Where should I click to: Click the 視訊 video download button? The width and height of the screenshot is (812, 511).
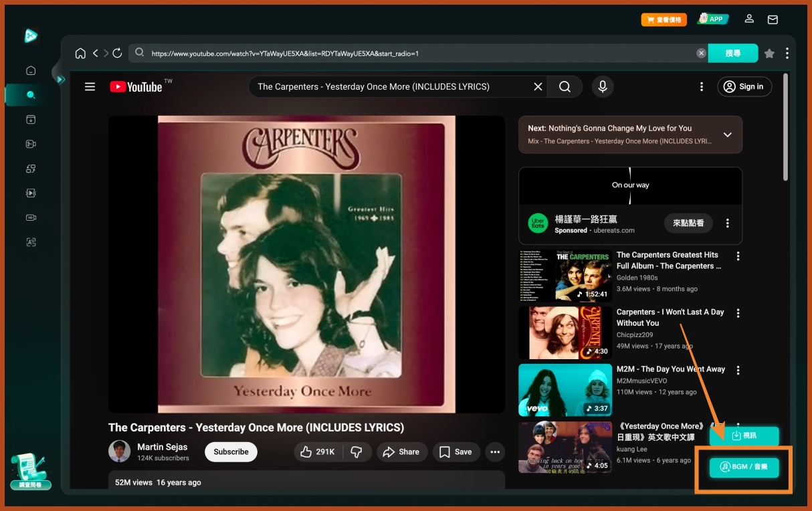pyautogui.click(x=744, y=435)
